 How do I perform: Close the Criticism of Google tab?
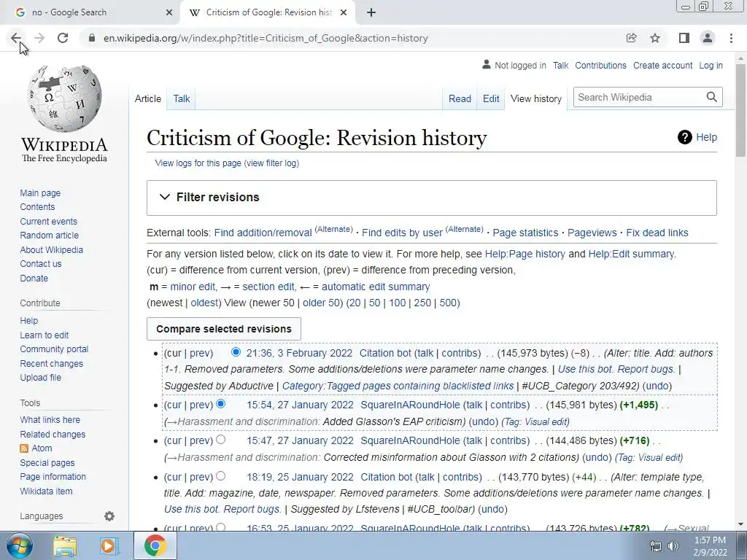tap(344, 12)
